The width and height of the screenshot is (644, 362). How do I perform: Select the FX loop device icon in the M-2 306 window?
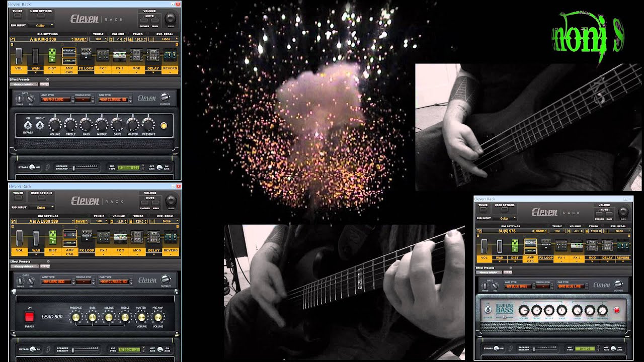[86, 54]
